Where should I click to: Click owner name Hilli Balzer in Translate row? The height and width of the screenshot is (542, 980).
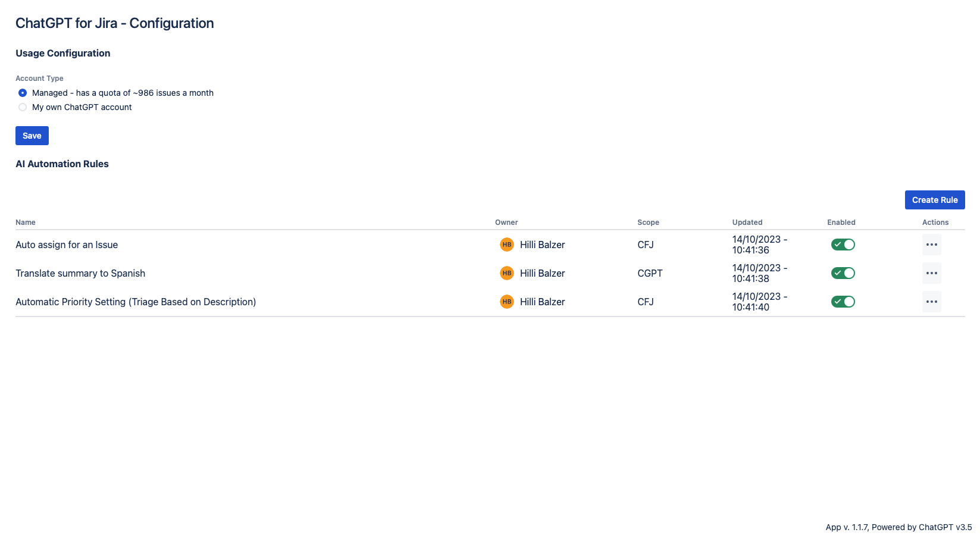click(542, 273)
